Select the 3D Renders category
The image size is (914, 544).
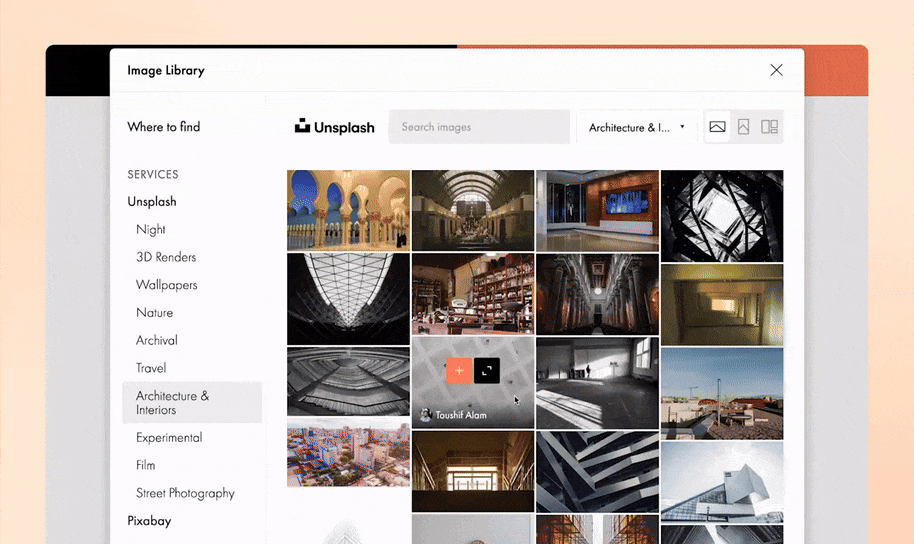(x=166, y=257)
